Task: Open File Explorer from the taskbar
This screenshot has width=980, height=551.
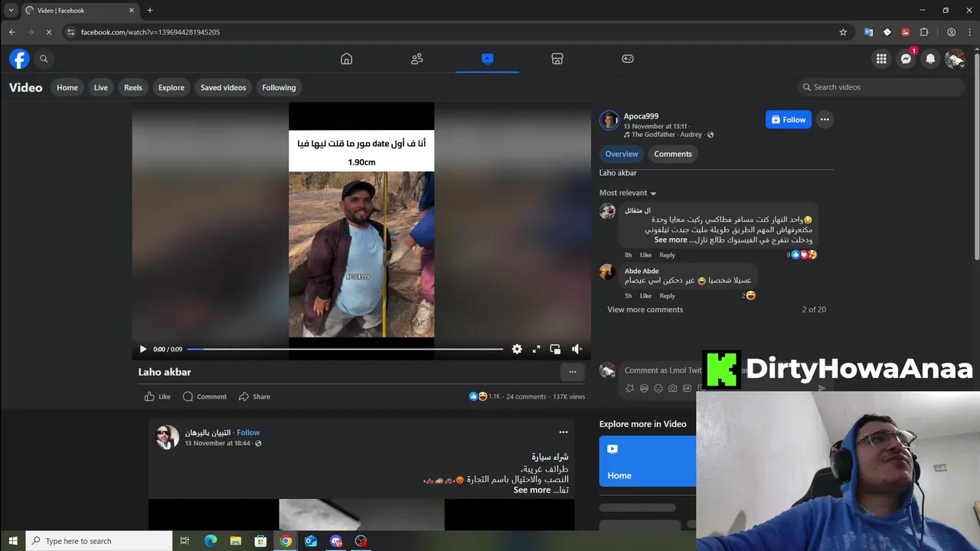Action: [x=236, y=541]
